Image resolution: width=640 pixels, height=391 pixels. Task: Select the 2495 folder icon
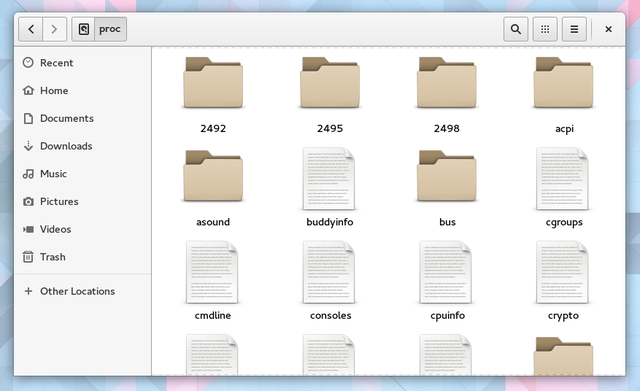pyautogui.click(x=330, y=83)
